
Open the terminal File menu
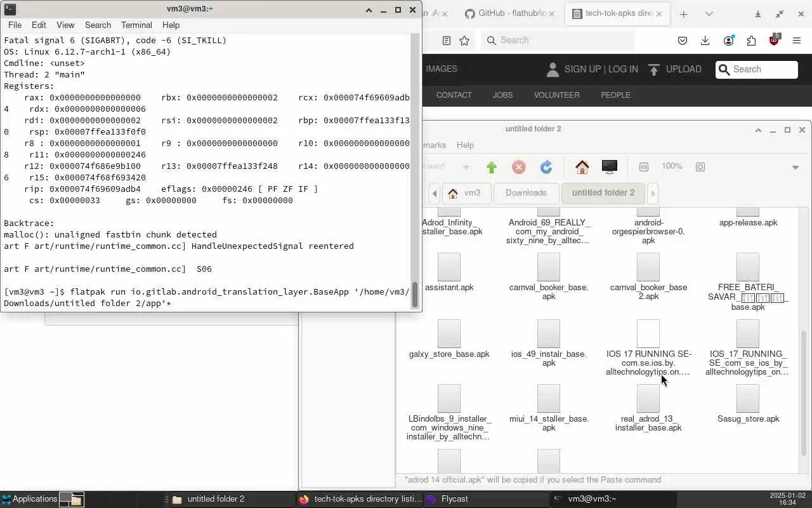coord(15,25)
